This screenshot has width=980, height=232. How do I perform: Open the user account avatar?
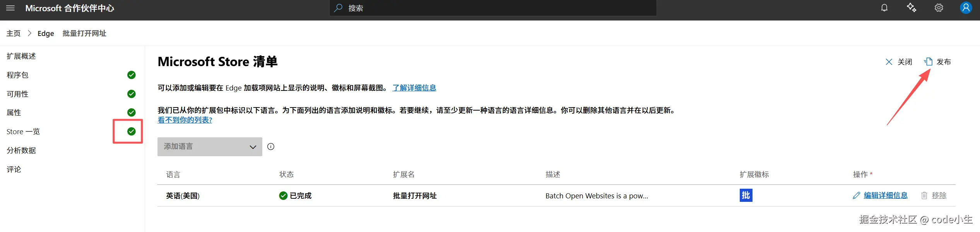(x=966, y=8)
